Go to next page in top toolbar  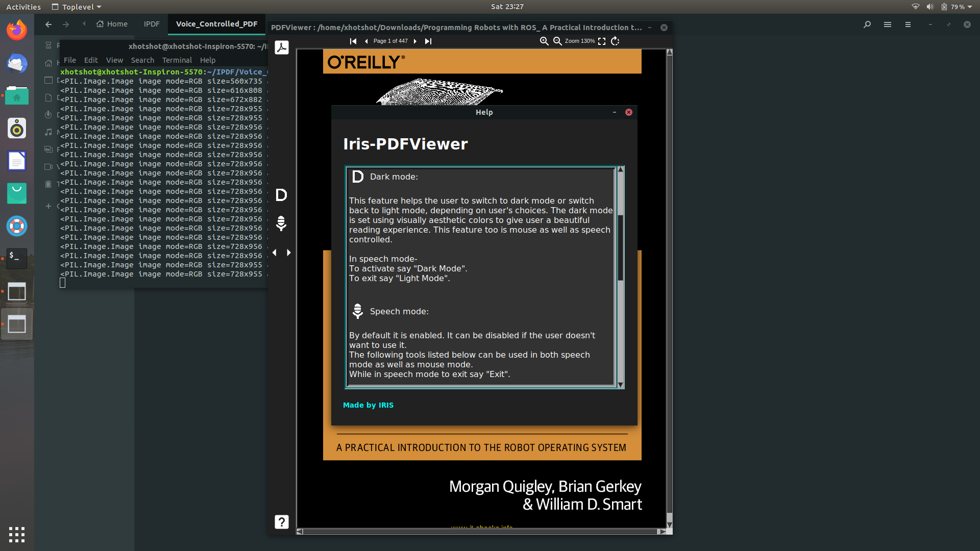tap(415, 41)
